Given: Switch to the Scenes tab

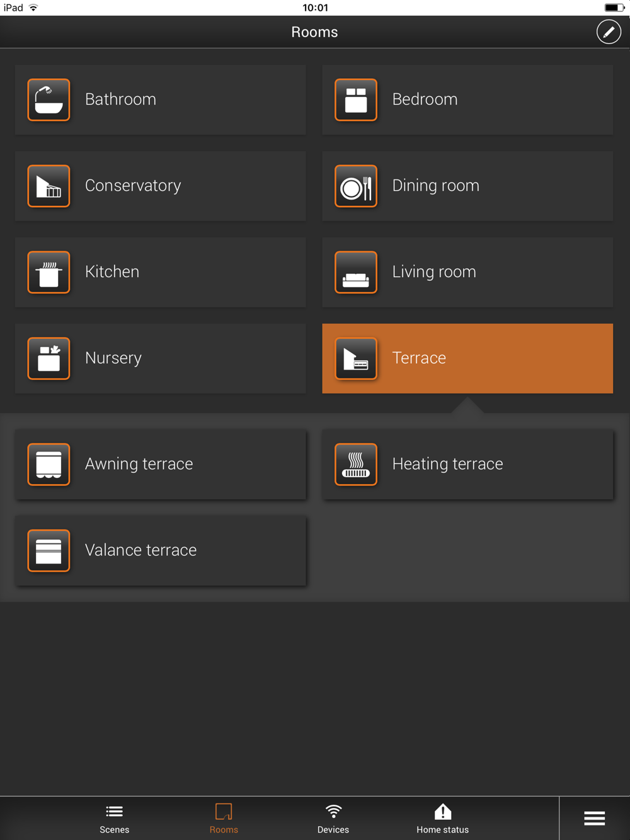Looking at the screenshot, I should click(114, 819).
